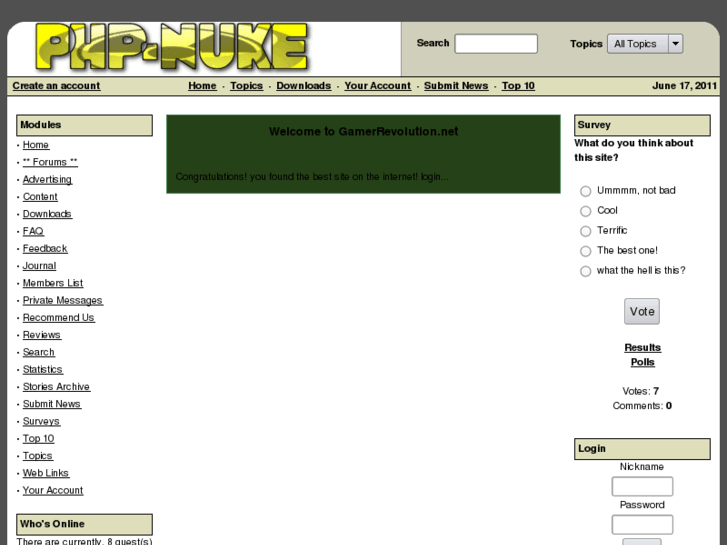
Task: Open the Topics link in the Modules list
Action: coord(38,455)
